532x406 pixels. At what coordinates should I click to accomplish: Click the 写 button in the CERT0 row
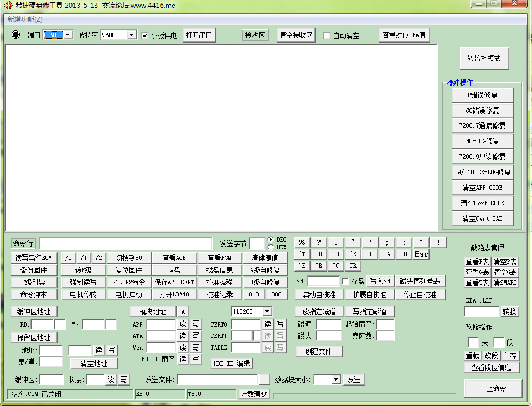click(x=280, y=324)
